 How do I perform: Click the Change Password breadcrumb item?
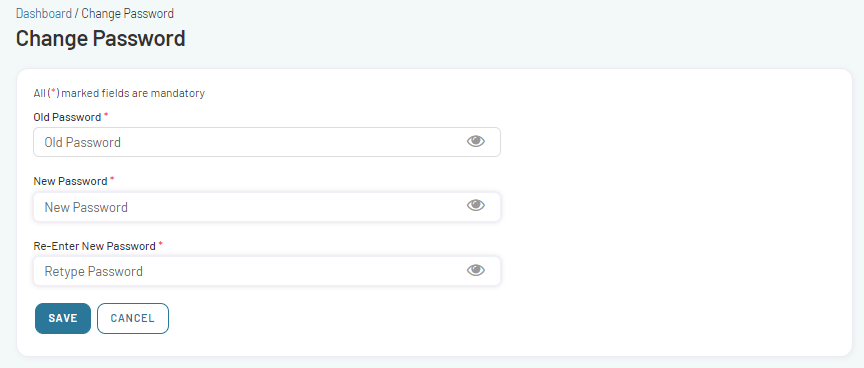pos(127,13)
